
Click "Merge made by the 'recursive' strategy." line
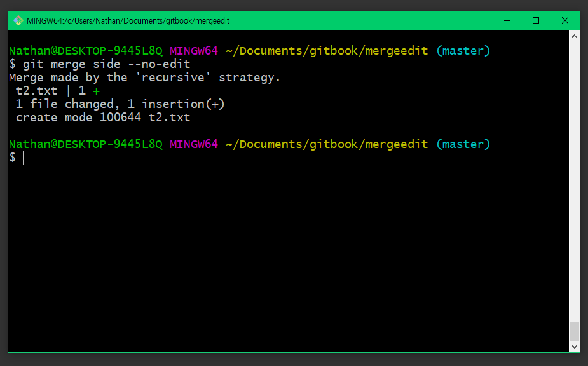click(x=145, y=78)
